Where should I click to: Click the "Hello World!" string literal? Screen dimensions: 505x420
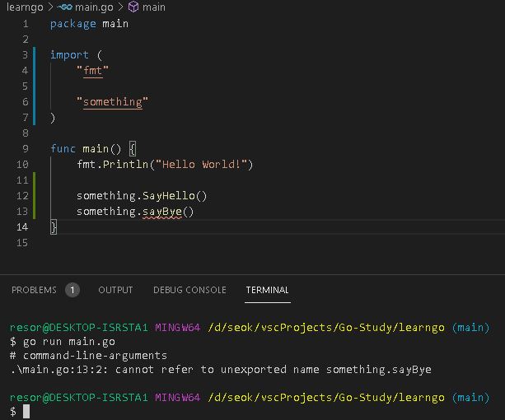201,165
